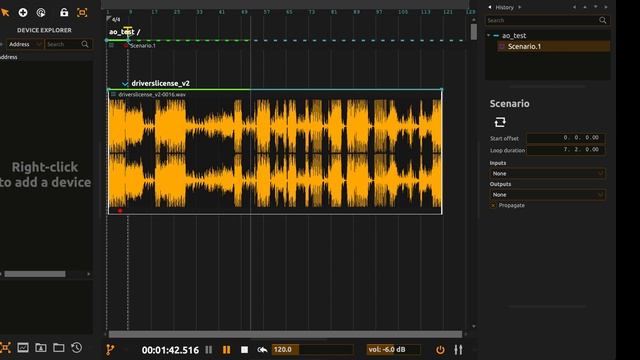Open the device explorer panel icon

pos(5,348)
